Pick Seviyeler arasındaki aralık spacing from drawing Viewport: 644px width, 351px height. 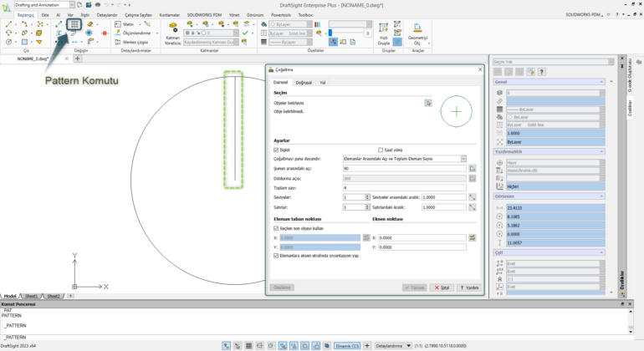click(x=473, y=197)
